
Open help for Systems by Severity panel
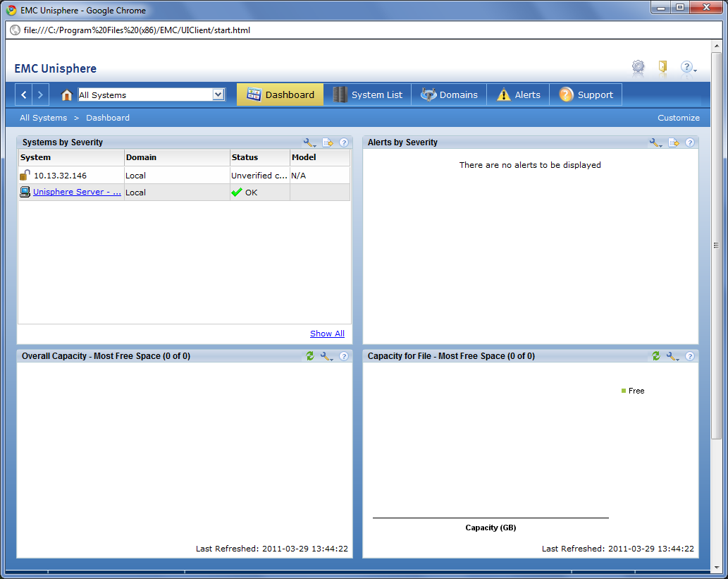(x=344, y=142)
